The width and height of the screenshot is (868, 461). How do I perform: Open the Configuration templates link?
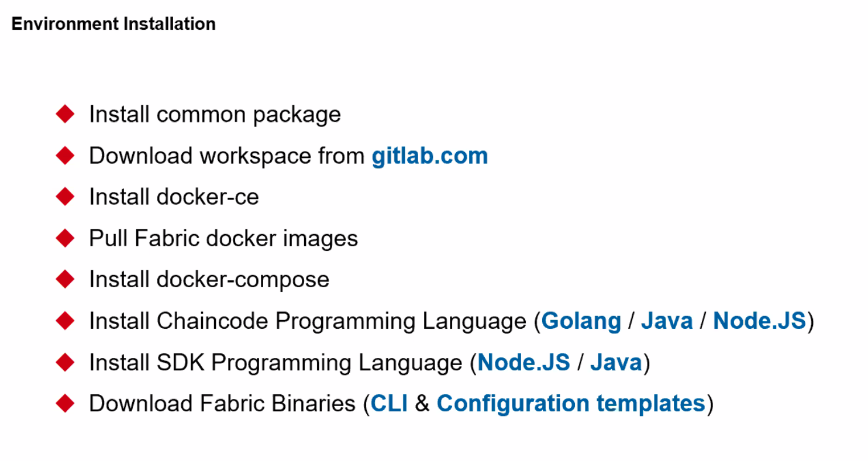[x=571, y=404]
